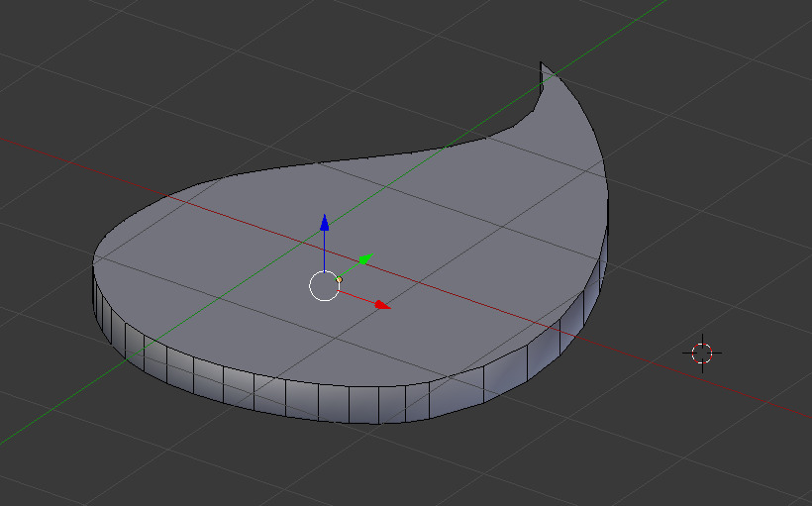The width and height of the screenshot is (812, 506).
Task: Click the red X-axis manipulator arrow
Action: pyautogui.click(x=382, y=305)
